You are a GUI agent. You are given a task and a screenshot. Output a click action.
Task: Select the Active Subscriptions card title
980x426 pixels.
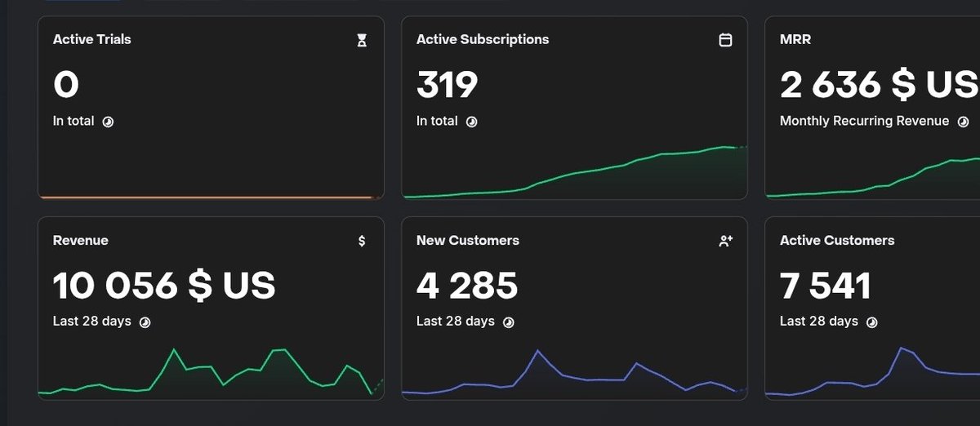tap(483, 39)
